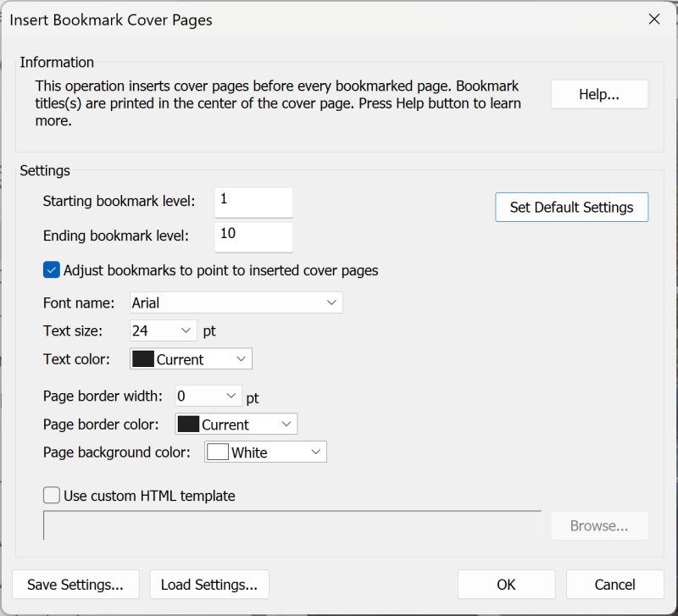Image resolution: width=678 pixels, height=616 pixels.
Task: Open the Text color dropdown
Action: click(243, 358)
